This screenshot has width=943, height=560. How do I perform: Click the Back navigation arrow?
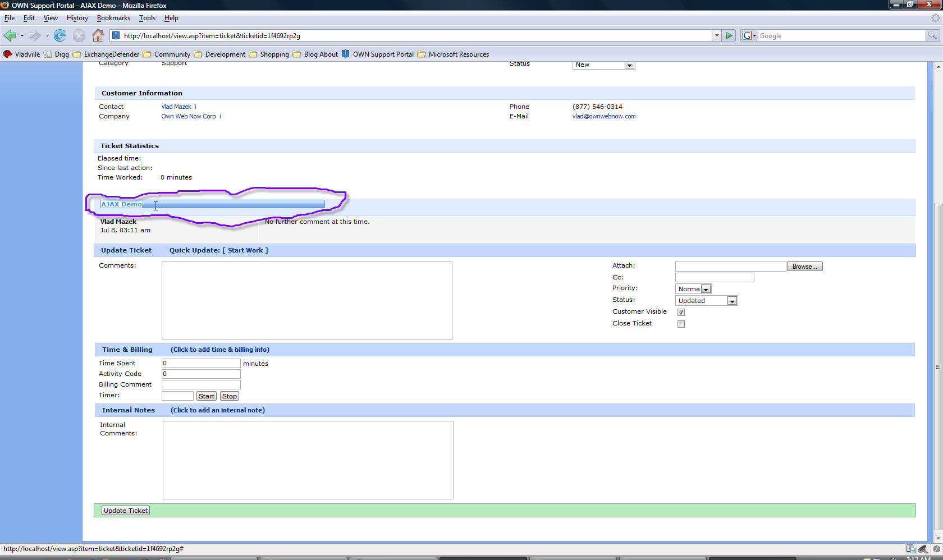coord(10,36)
